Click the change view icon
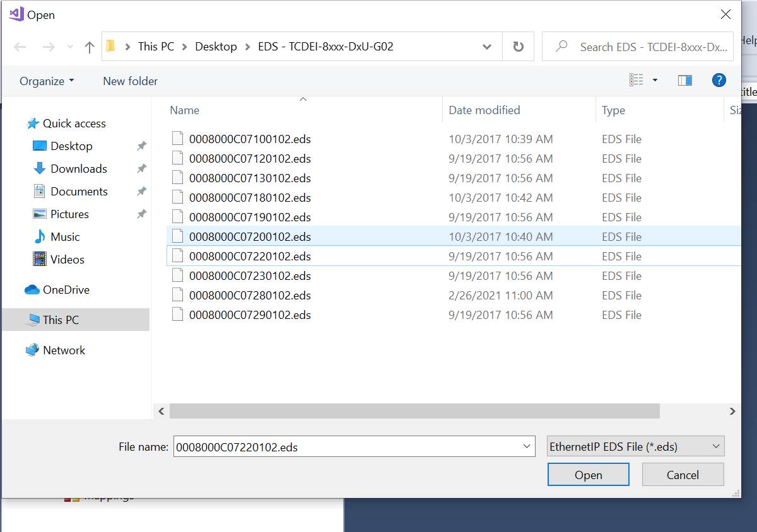This screenshot has width=757, height=532. coord(636,80)
